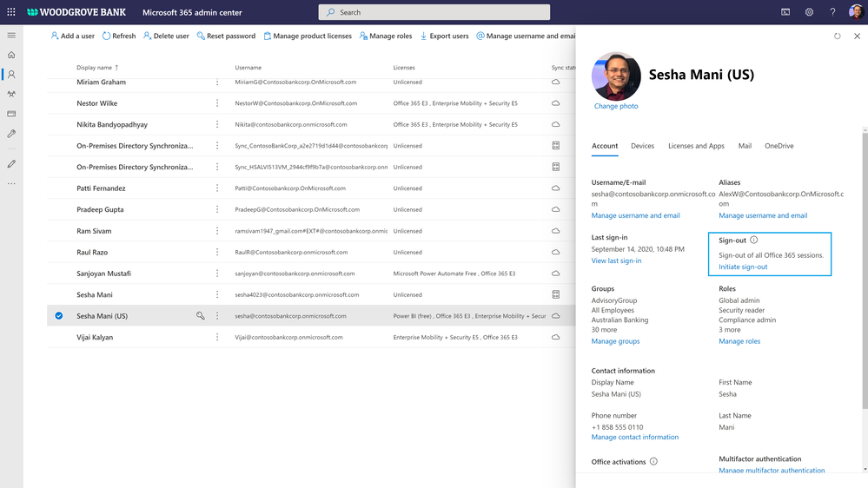Click the Search box in header

[434, 12]
